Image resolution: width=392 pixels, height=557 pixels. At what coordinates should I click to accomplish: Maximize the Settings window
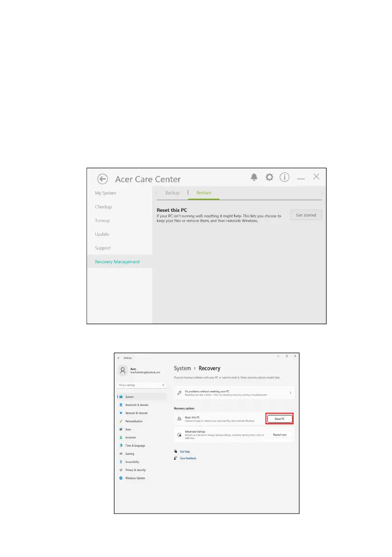coord(286,356)
